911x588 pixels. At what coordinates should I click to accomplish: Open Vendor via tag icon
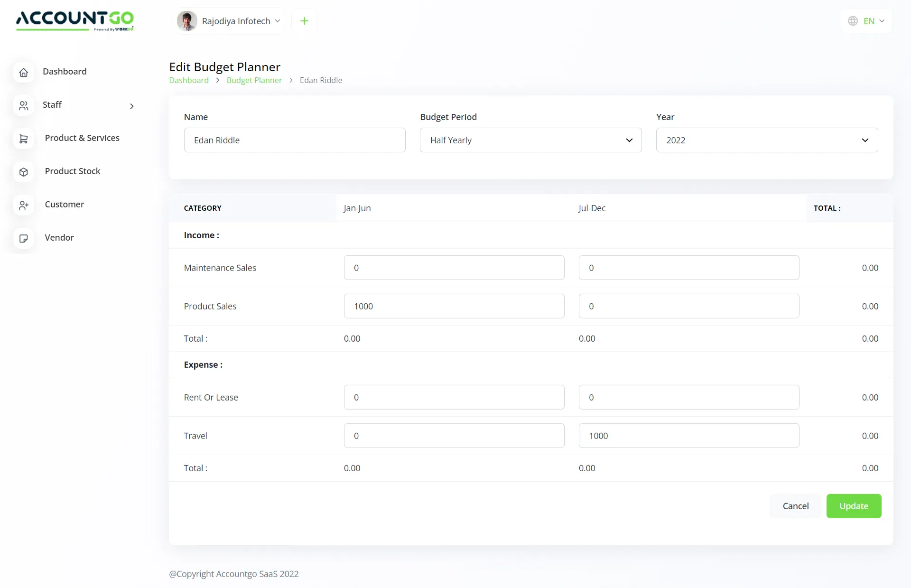click(24, 238)
